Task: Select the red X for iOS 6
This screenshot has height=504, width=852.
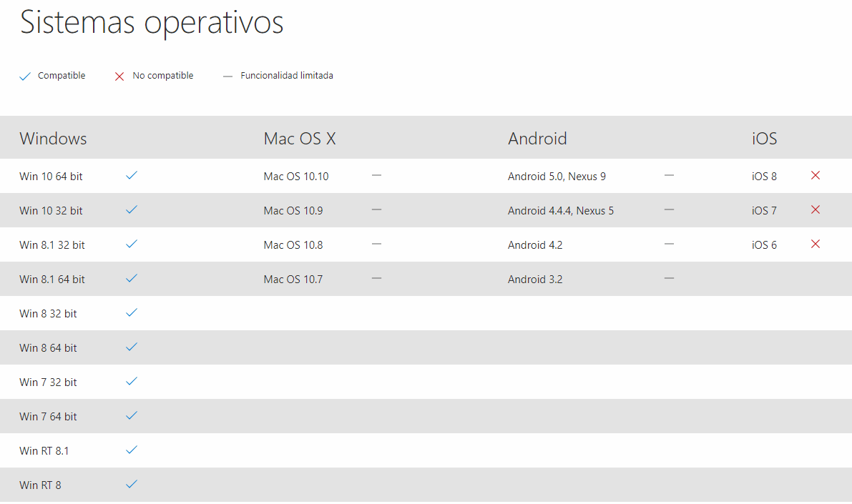Action: click(x=816, y=244)
